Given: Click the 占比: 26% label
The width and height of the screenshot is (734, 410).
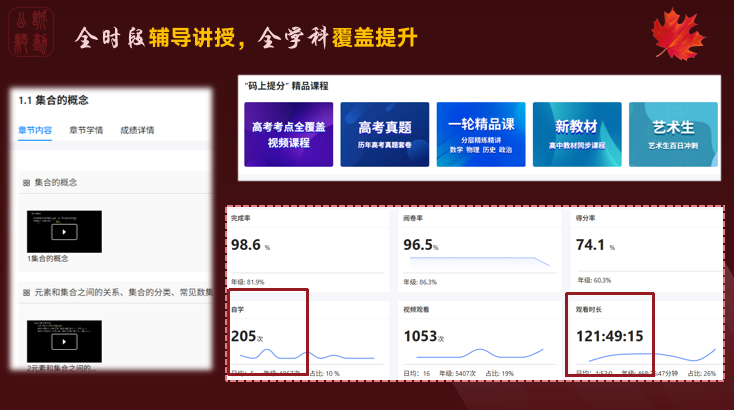Looking at the screenshot, I should point(702,373).
